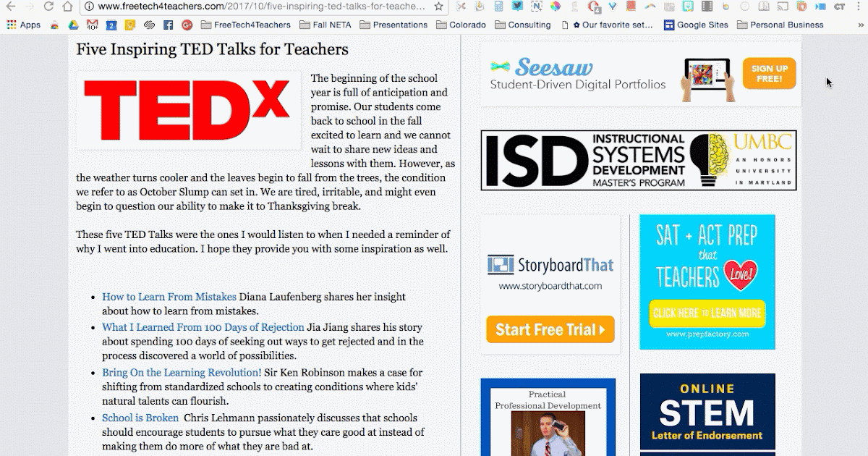
Task: Open the Seesaw Digital Portfolios banner
Action: [x=641, y=74]
